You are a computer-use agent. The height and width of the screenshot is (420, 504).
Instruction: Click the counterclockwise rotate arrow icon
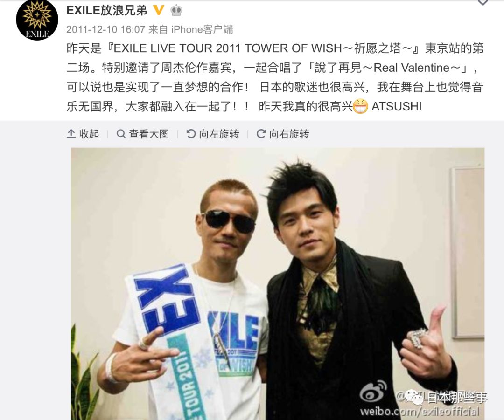click(x=191, y=134)
